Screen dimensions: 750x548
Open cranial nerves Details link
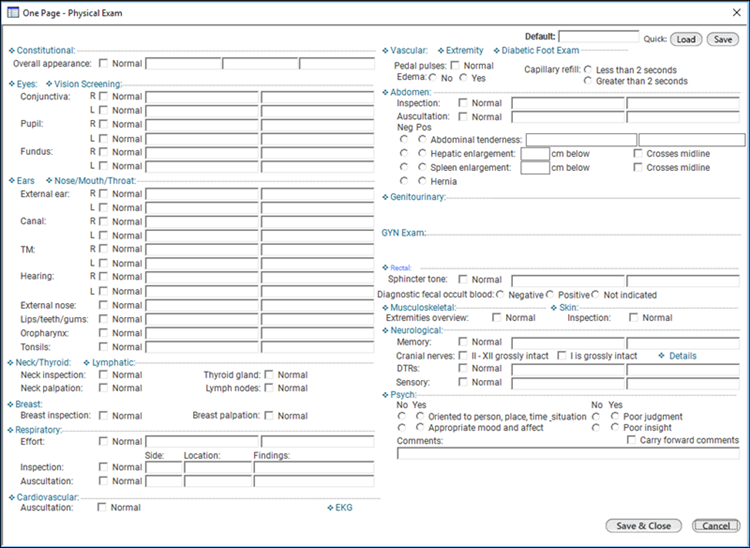pyautogui.click(x=683, y=356)
